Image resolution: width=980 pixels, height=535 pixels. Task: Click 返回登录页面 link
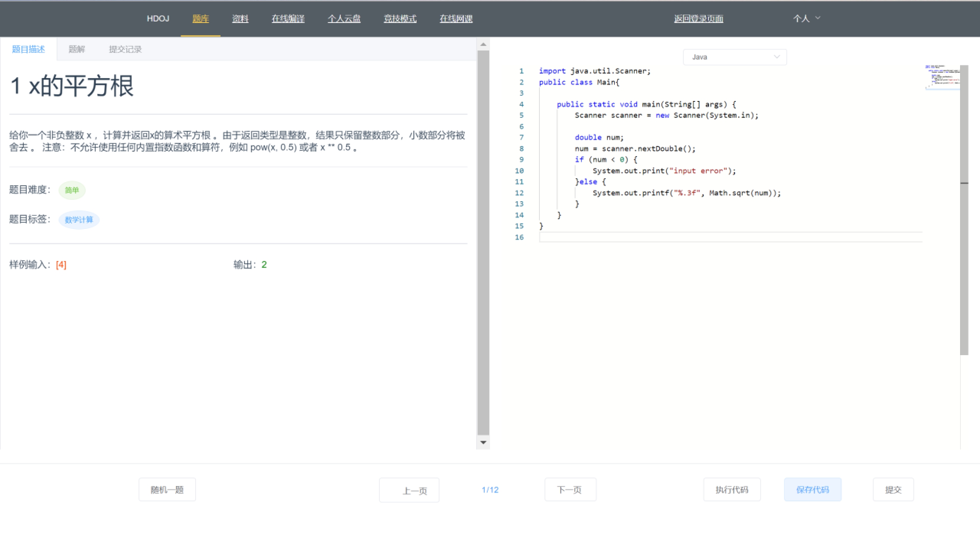pos(699,18)
